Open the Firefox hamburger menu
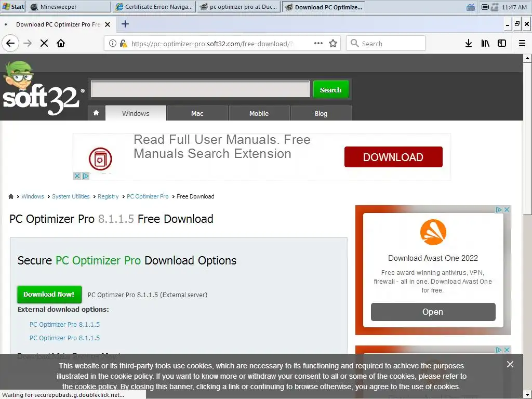Image resolution: width=532 pixels, height=399 pixels. [x=522, y=44]
